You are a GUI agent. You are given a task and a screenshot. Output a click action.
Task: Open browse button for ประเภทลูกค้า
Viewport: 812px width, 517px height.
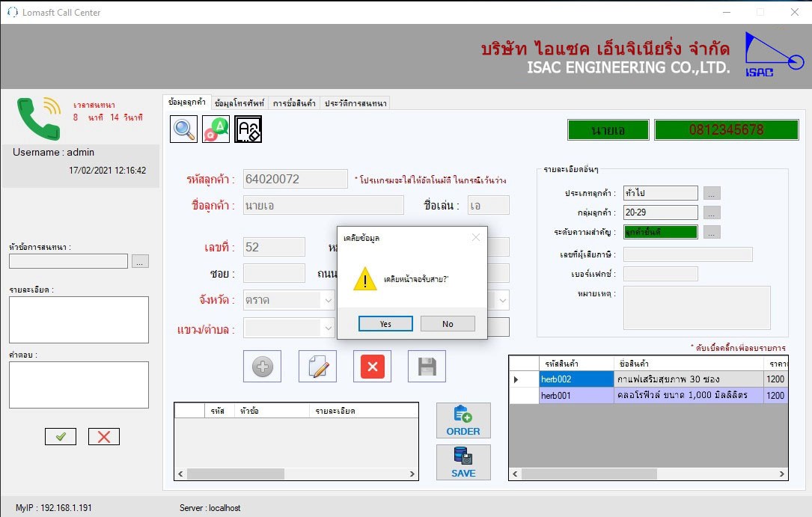pos(712,193)
